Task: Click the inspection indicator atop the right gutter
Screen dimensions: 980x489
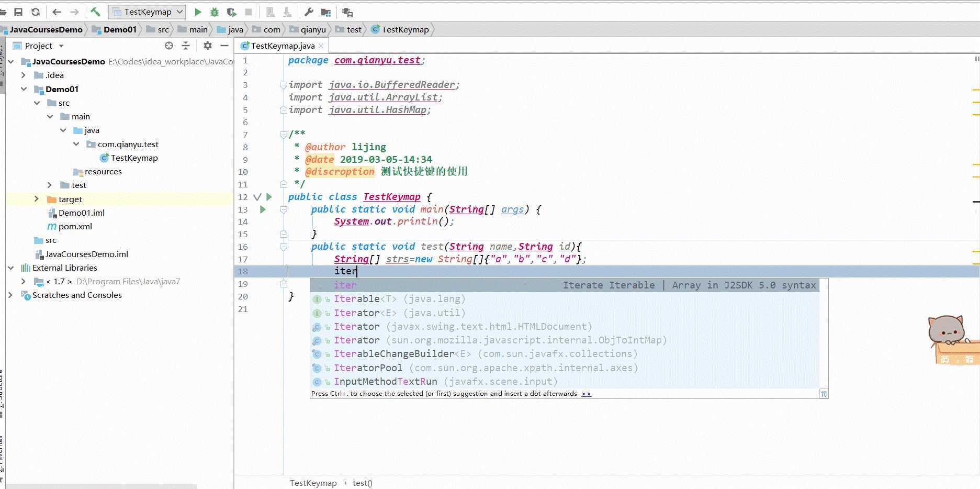Action: pyautogui.click(x=976, y=59)
